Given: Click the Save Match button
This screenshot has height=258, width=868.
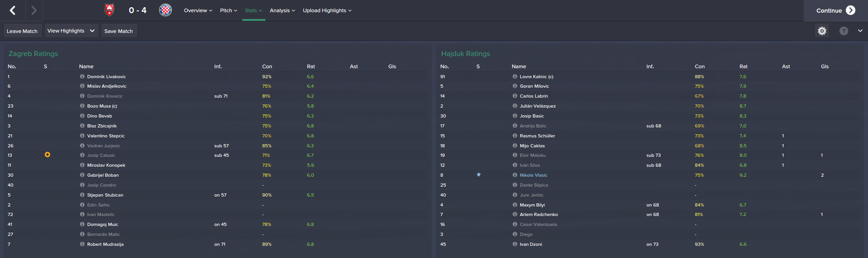Looking at the screenshot, I should click(x=119, y=31).
